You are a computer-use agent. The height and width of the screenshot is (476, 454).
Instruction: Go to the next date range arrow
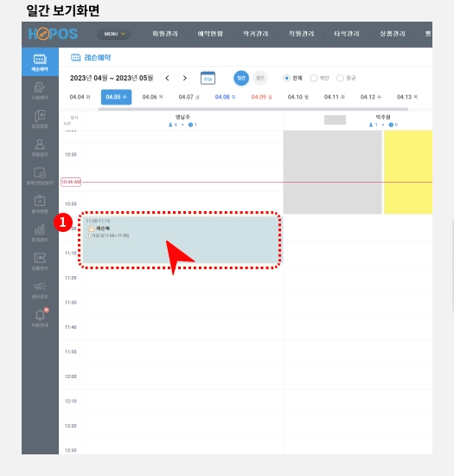point(185,78)
